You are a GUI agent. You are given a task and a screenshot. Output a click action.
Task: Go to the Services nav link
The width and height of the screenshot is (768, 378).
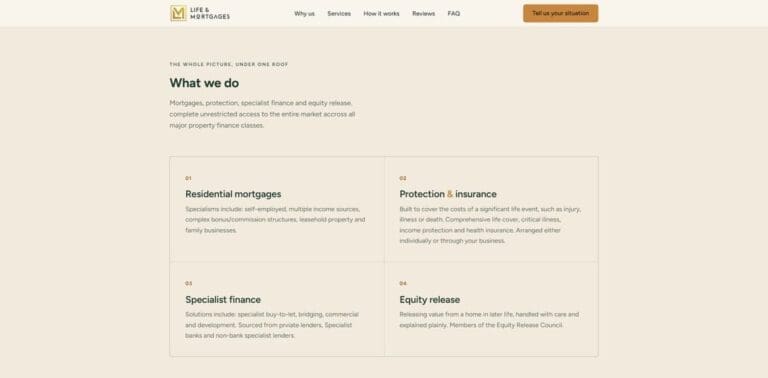(x=339, y=14)
